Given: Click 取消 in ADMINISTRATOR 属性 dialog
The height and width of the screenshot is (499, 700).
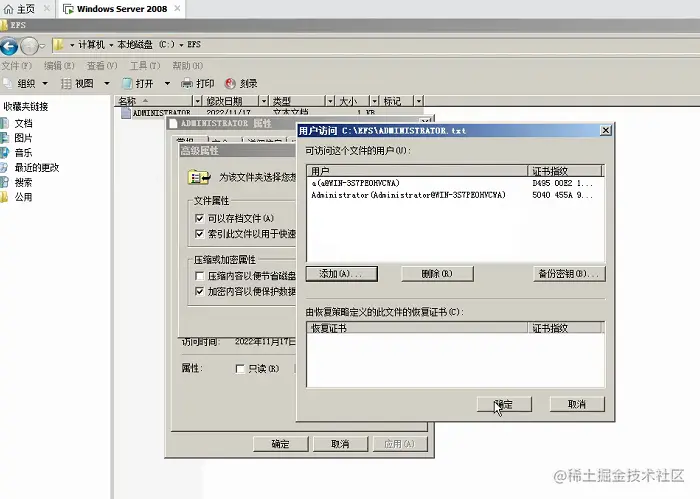Looking at the screenshot, I should click(x=340, y=444).
